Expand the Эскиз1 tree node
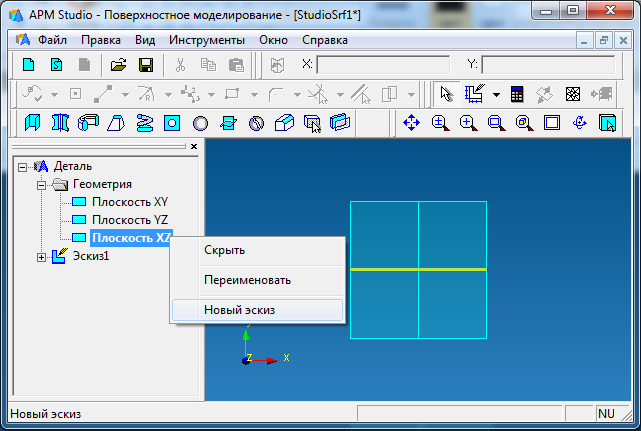This screenshot has height=431, width=641. pyautogui.click(x=41, y=257)
